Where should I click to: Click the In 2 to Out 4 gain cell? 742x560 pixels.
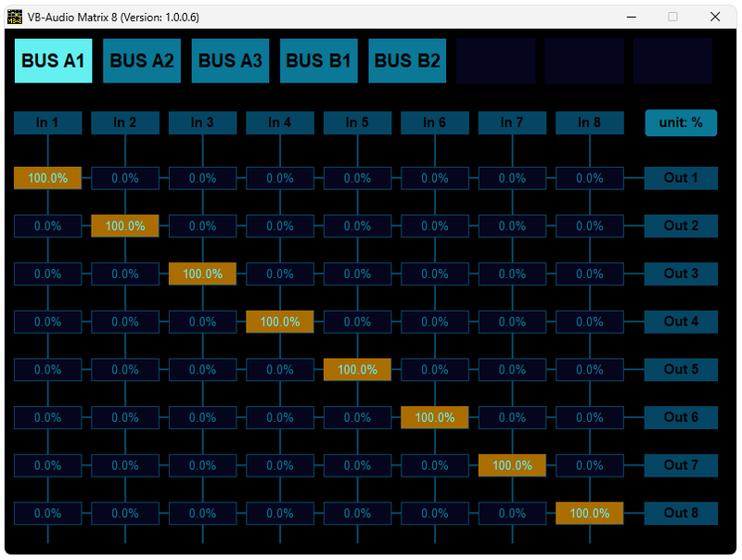pos(125,322)
